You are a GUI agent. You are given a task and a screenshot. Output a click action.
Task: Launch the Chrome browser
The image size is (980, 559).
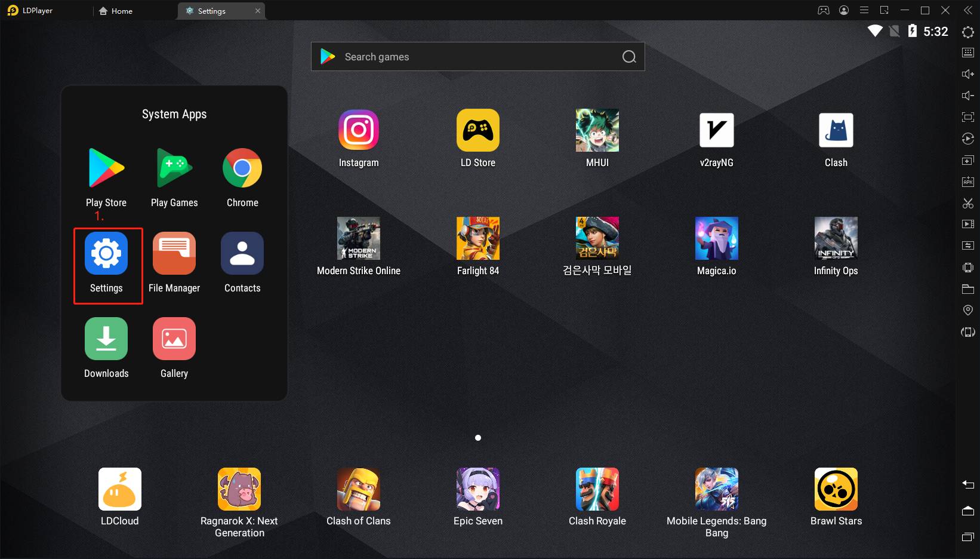[x=242, y=168]
